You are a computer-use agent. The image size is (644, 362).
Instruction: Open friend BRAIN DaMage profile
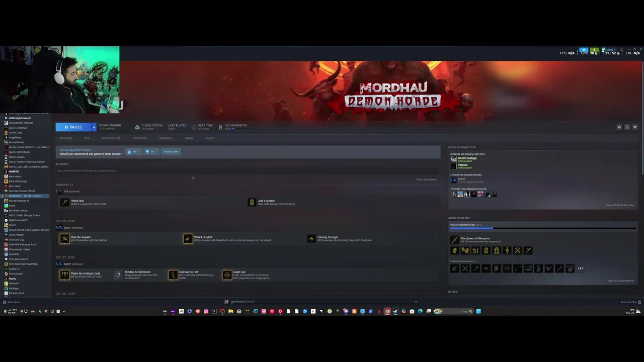tap(467, 158)
